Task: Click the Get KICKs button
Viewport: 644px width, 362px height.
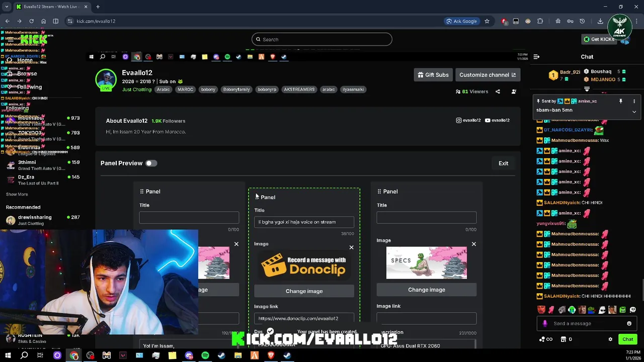Action: [599, 39]
